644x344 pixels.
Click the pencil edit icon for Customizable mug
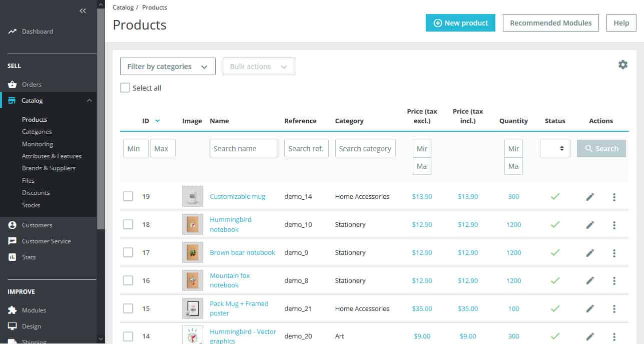[590, 197]
